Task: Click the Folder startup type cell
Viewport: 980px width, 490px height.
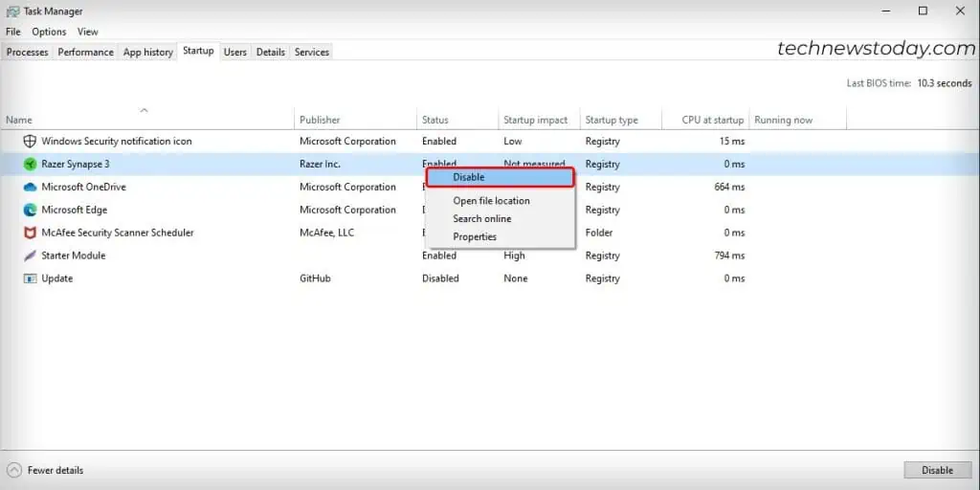Action: tap(599, 233)
